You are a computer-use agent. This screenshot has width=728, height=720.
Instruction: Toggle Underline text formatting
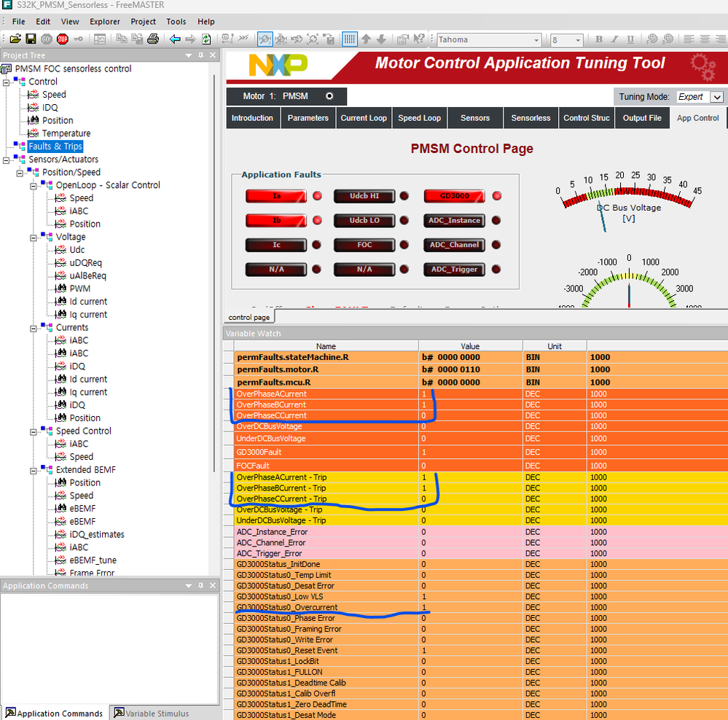630,39
